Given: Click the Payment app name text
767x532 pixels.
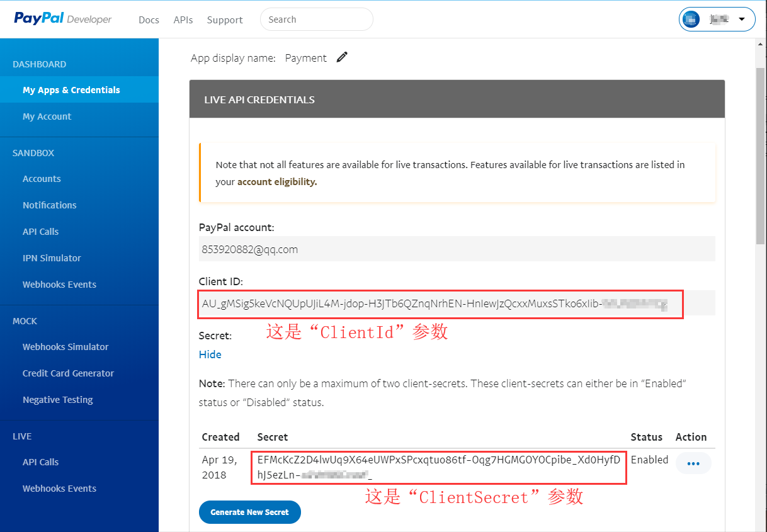Looking at the screenshot, I should [x=305, y=58].
